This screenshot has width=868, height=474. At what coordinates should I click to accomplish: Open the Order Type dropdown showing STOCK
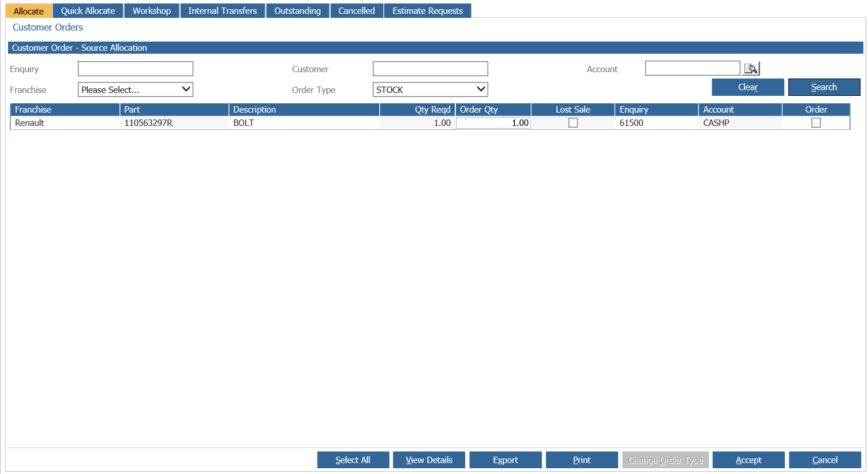pos(431,89)
